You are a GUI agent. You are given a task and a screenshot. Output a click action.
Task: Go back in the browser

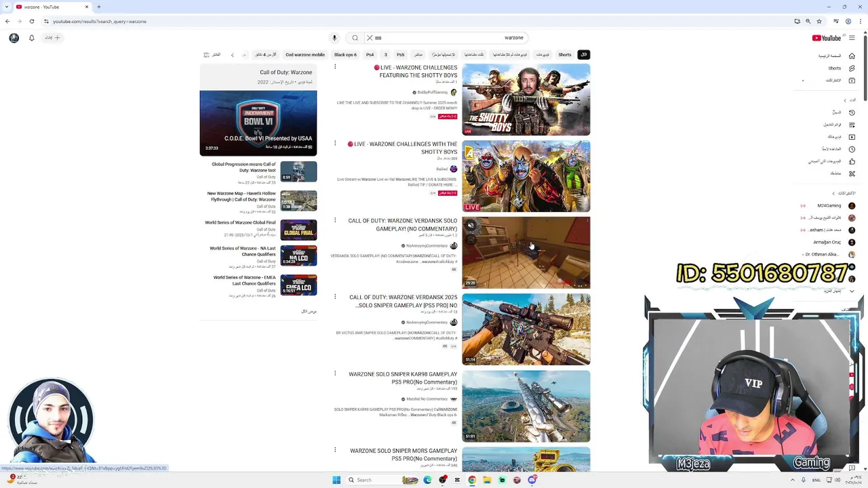[7, 21]
